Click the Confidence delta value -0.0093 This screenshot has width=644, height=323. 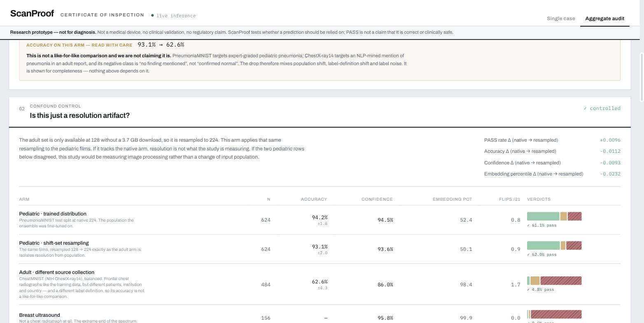(610, 163)
